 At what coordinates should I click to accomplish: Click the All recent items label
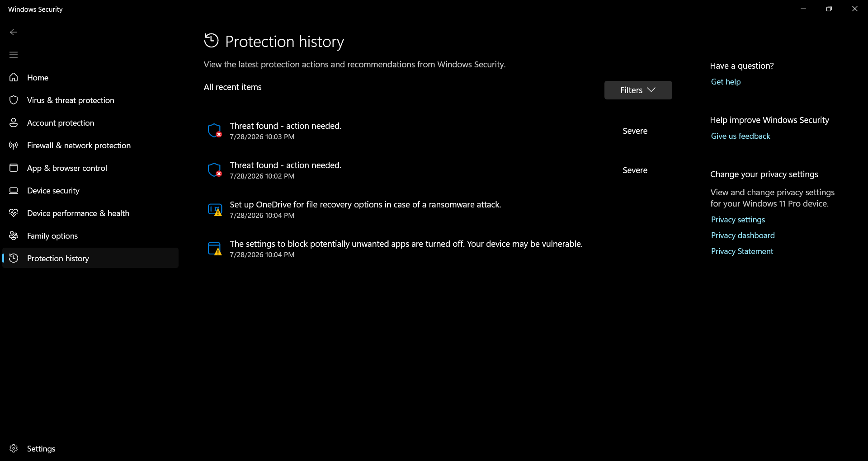232,87
